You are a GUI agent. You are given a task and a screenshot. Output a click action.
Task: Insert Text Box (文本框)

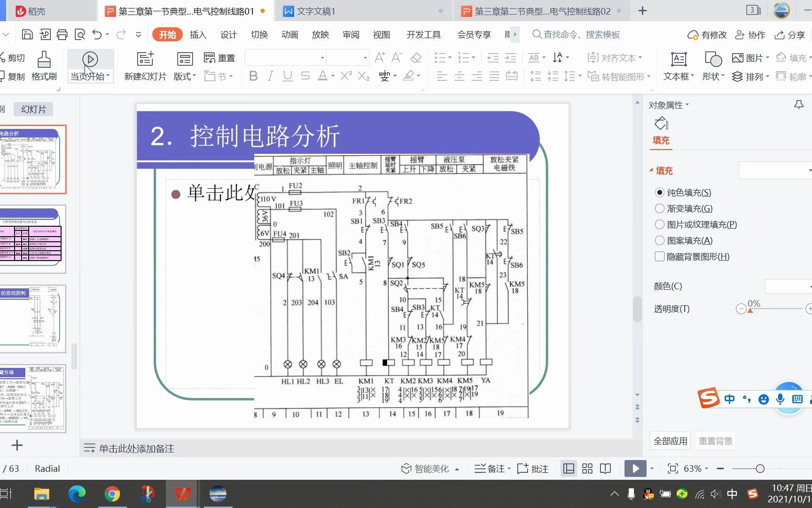(x=679, y=66)
